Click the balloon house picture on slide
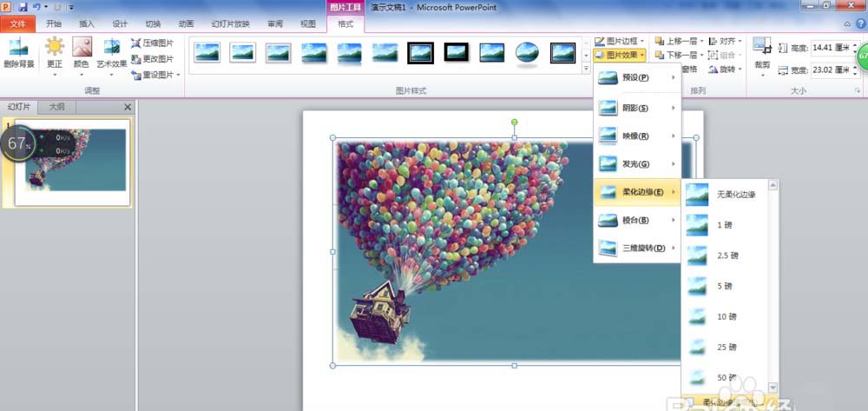868x411 pixels. tap(514, 251)
